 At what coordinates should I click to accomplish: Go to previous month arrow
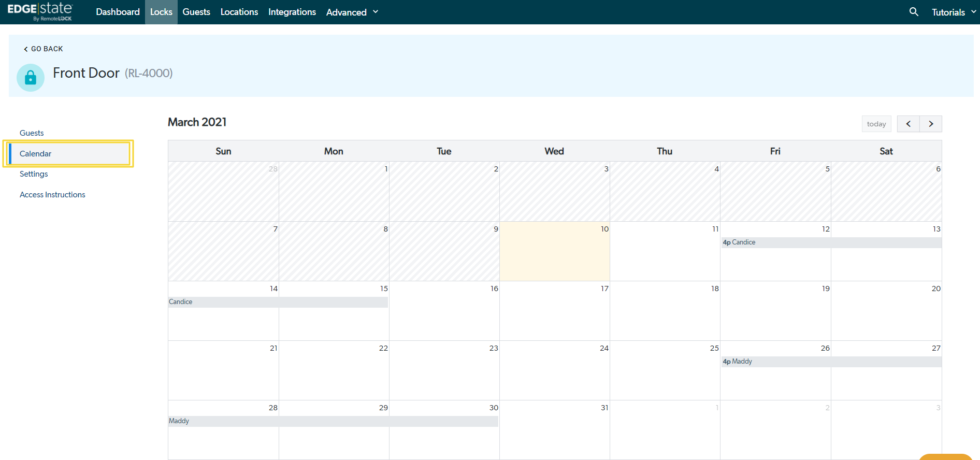[x=908, y=124]
